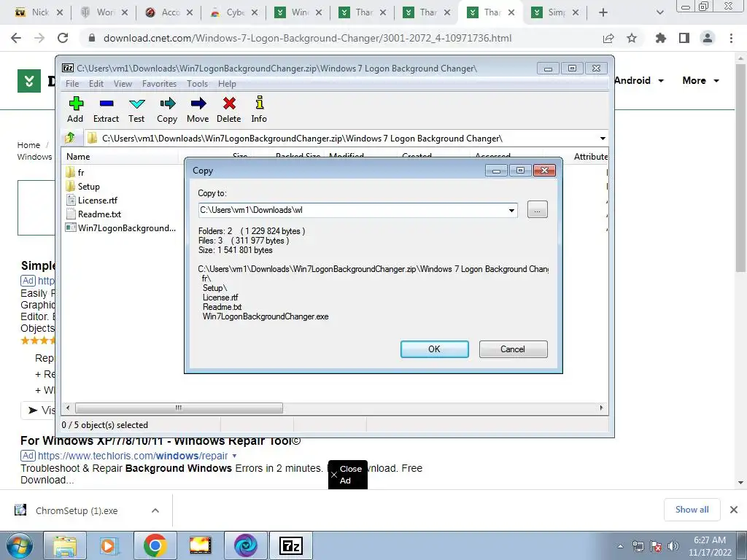Expand ChromSetup download options arrow
Image resolution: width=747 pixels, height=560 pixels.
[155, 510]
